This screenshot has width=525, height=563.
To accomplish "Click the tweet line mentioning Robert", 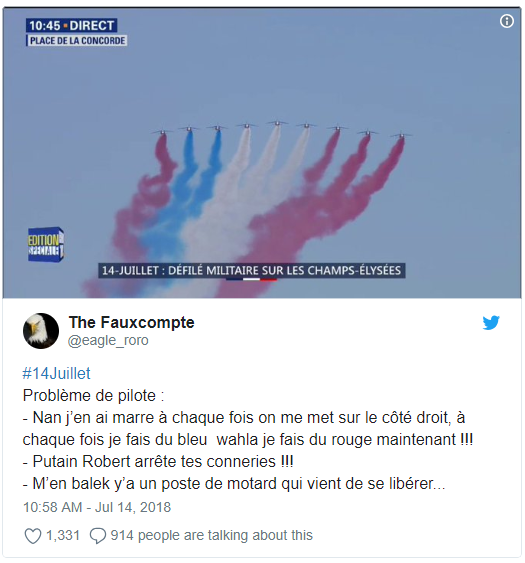I will tap(158, 462).
